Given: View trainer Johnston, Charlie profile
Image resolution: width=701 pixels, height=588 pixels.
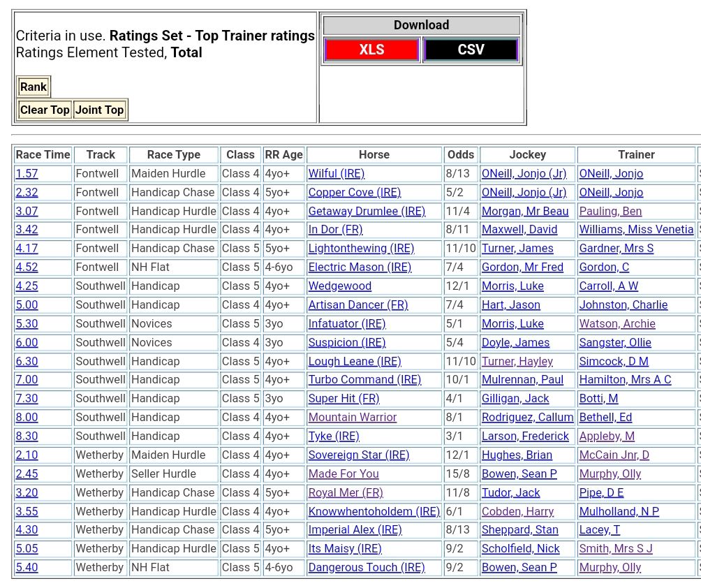Looking at the screenshot, I should tap(623, 304).
